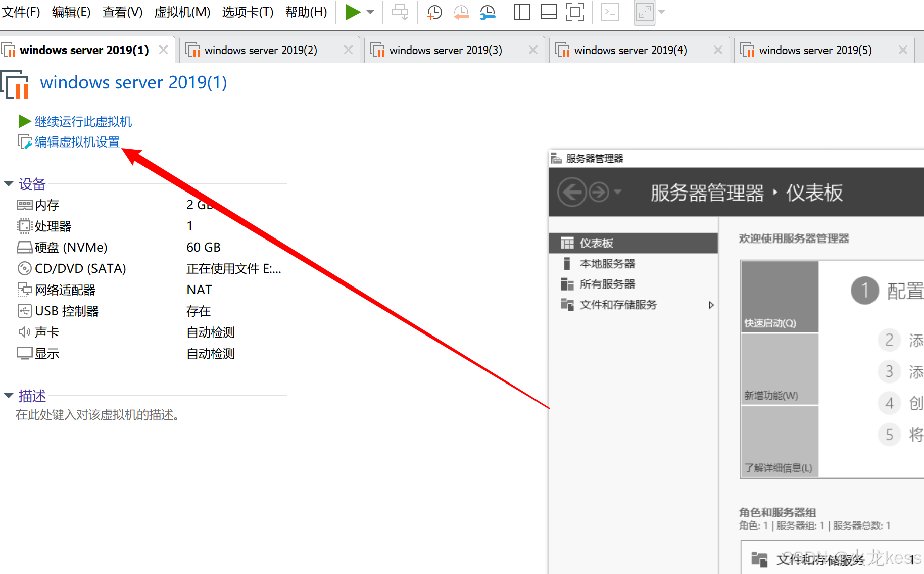This screenshot has height=574, width=924.
Task: Click the edit settings wrench icon
Action: tap(25, 142)
